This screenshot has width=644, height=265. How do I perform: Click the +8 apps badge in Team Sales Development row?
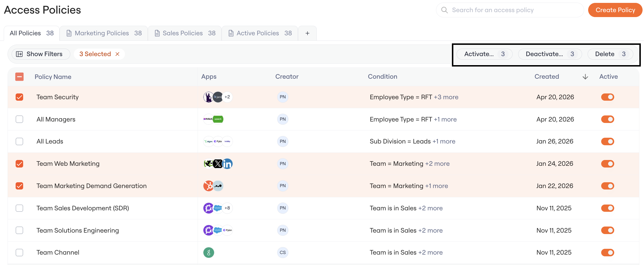[227, 208]
